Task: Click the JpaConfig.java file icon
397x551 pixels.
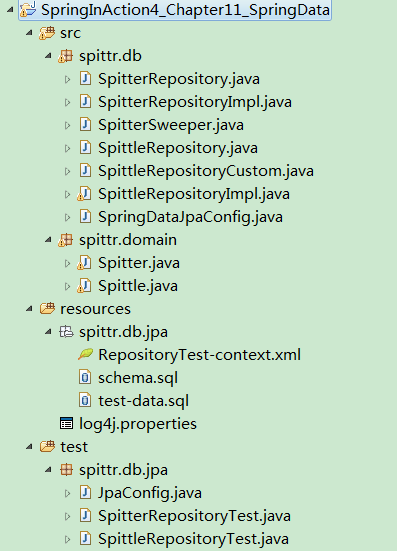Action: pos(85,493)
